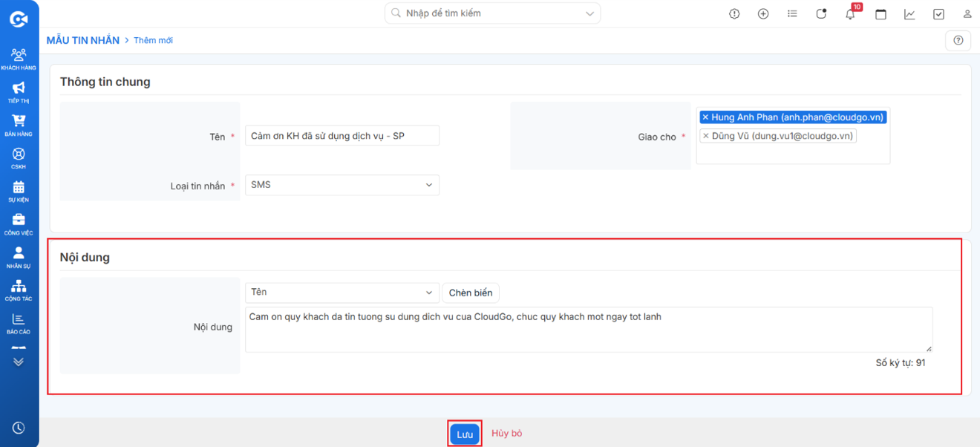This screenshot has width=980, height=447.
Task: Click the refresh circle icon in top bar
Action: [821, 14]
